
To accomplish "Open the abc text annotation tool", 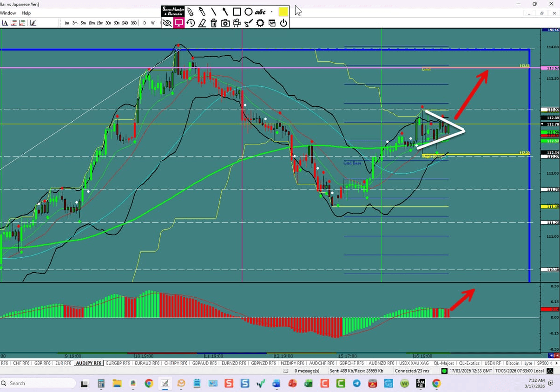I will 260,12.
